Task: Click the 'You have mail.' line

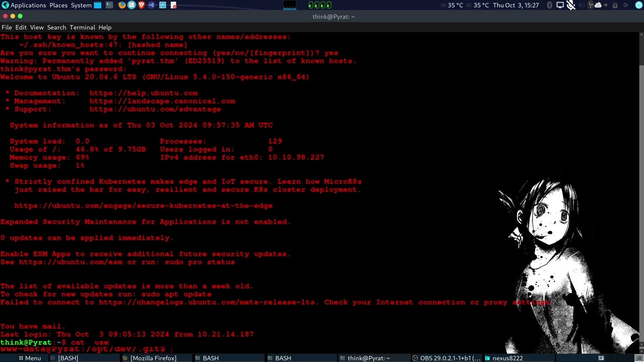Action: tap(33, 326)
